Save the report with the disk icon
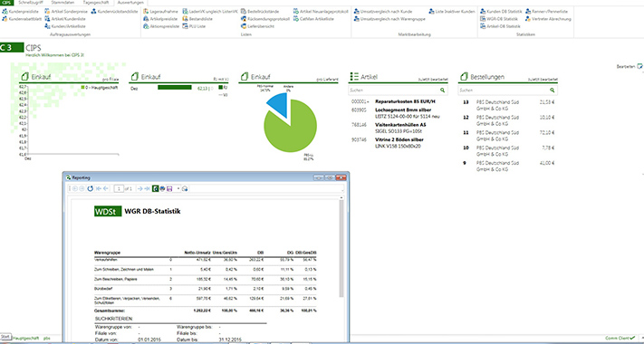The image size is (644, 344). pyautogui.click(x=169, y=188)
